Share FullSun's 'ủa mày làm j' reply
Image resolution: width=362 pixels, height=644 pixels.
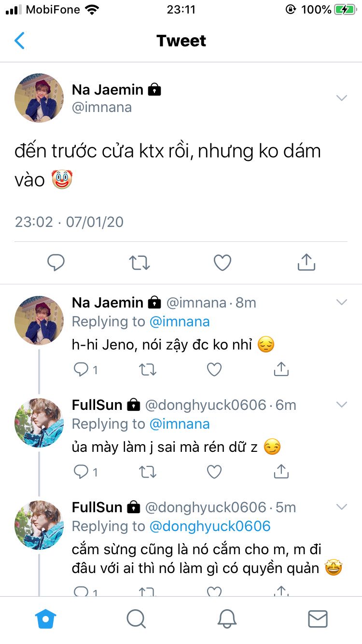coord(281,472)
